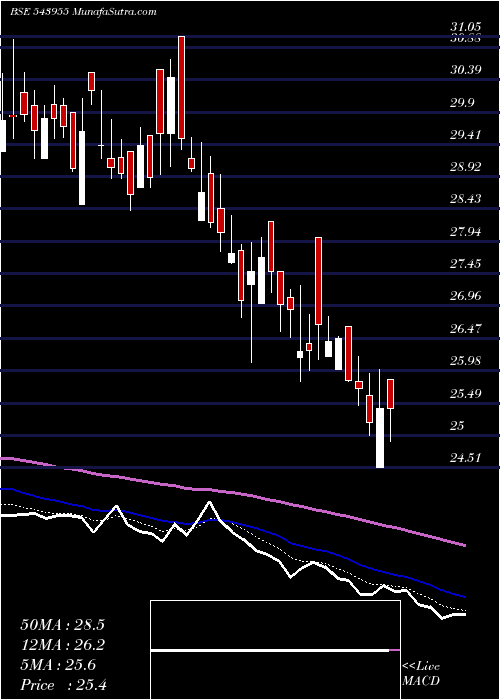Click the 30.39 price axis label
This screenshot has height=700, width=500.
point(465,70)
